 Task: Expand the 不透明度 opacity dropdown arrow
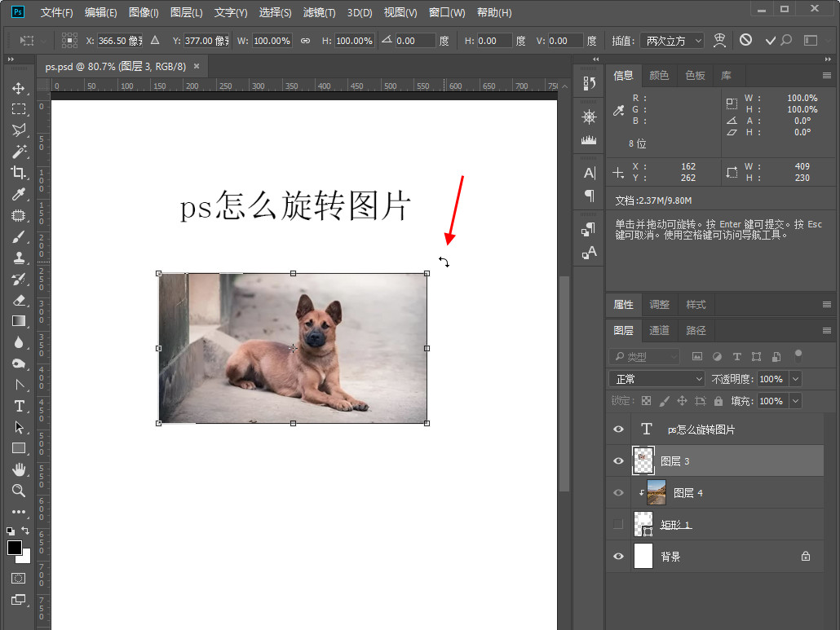[x=795, y=379]
